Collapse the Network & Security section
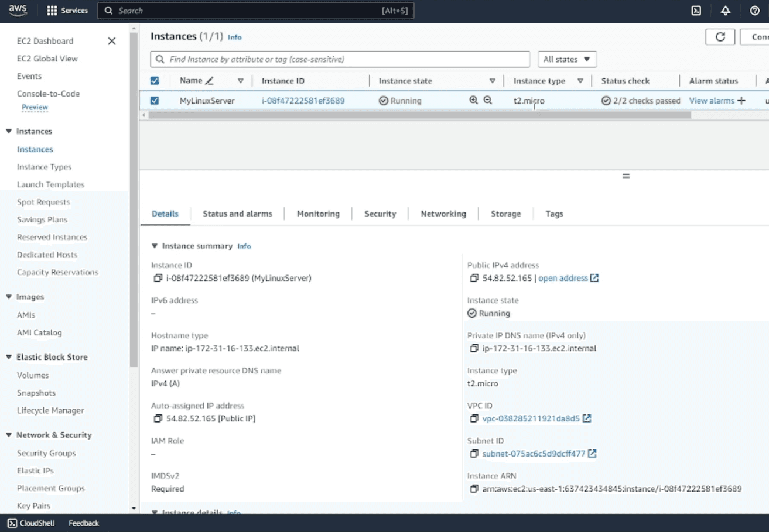This screenshot has height=532, width=769. (x=9, y=435)
